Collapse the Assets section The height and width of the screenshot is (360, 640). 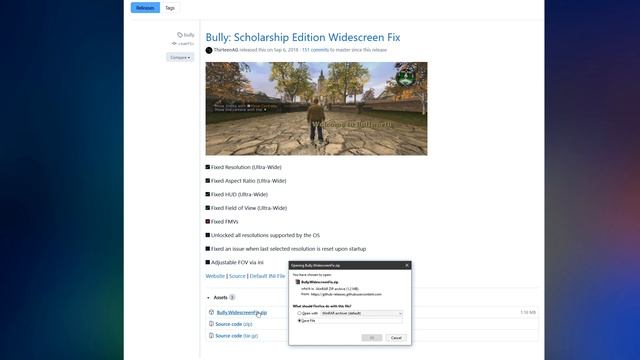point(208,298)
